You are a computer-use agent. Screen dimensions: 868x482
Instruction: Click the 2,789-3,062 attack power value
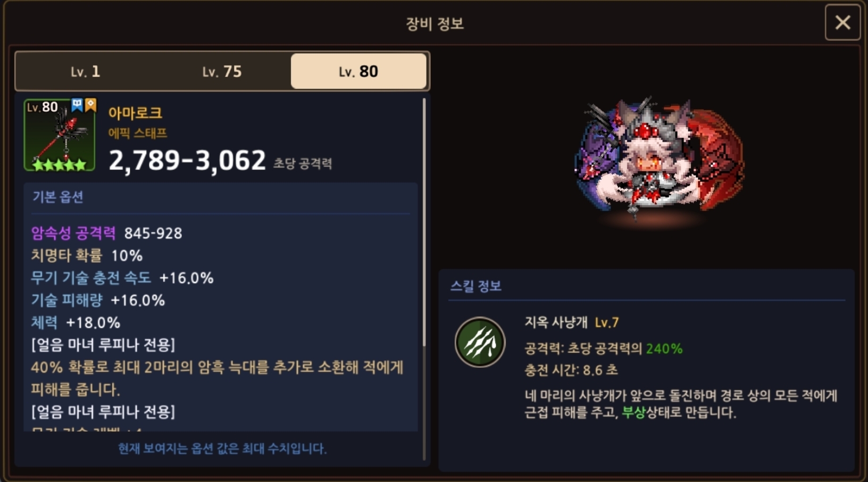click(x=187, y=160)
